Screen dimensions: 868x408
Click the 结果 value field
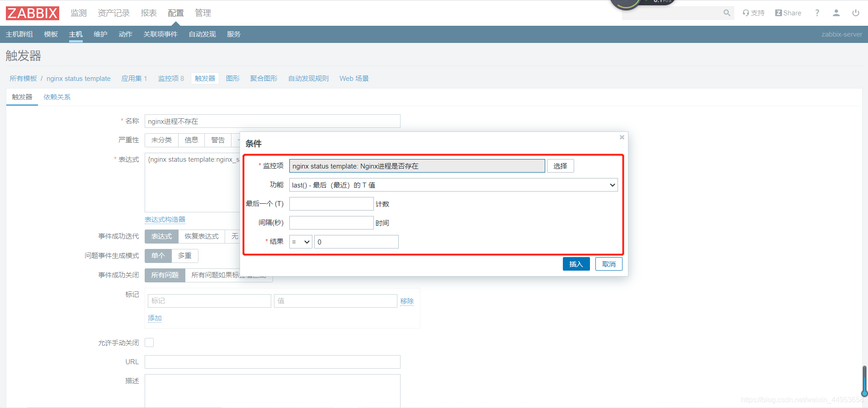pyautogui.click(x=356, y=242)
